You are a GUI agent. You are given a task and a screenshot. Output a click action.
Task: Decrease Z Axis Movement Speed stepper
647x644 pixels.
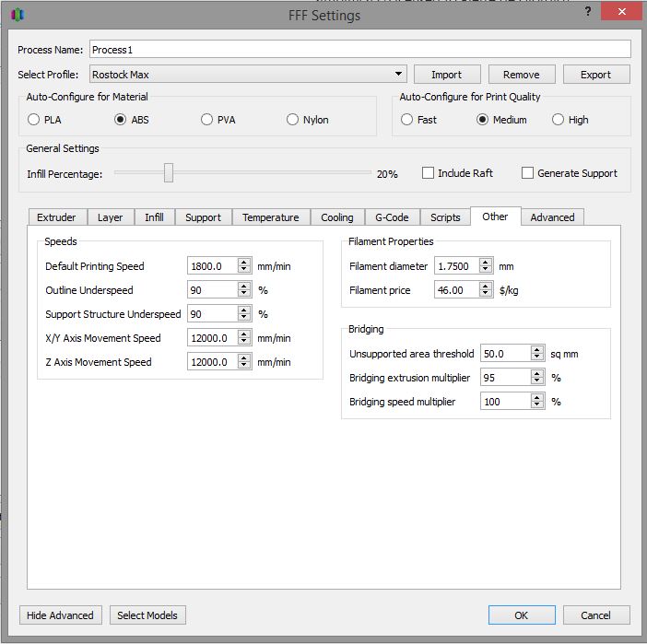click(x=244, y=366)
